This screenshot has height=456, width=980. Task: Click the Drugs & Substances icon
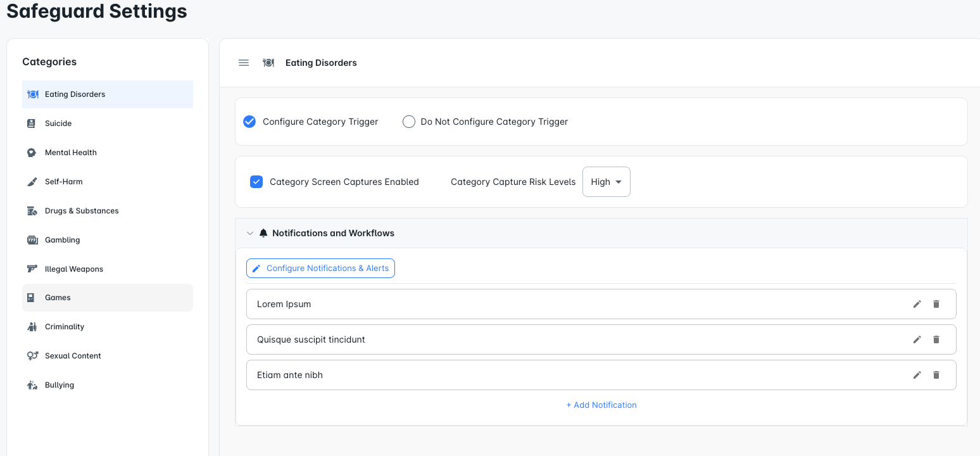tap(32, 211)
